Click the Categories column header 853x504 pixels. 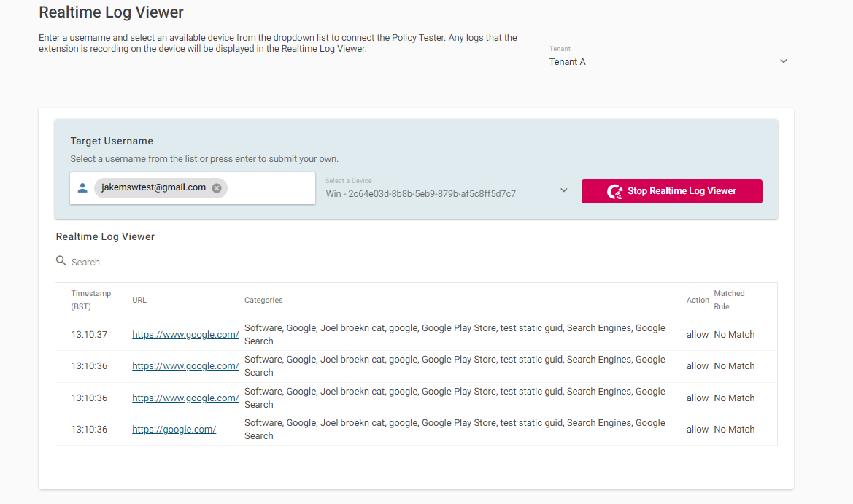pos(263,300)
